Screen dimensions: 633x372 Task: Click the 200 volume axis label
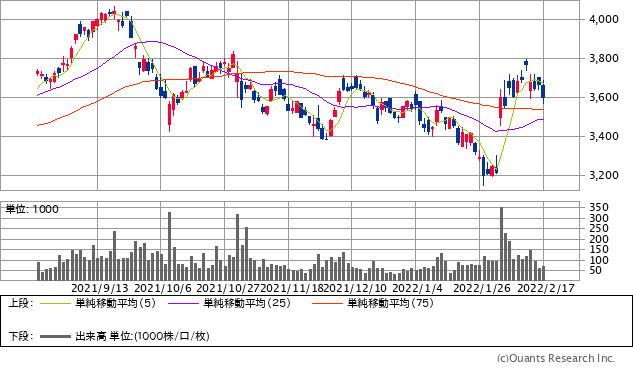tap(599, 239)
